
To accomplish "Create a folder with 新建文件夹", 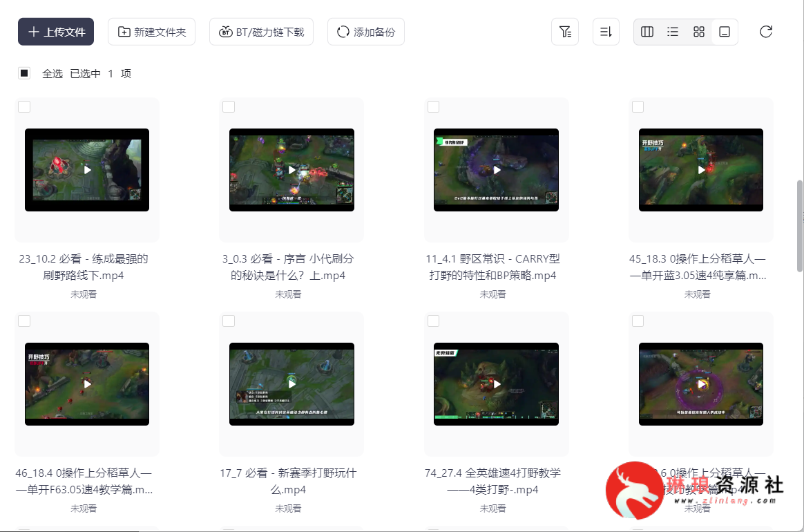I will [151, 32].
